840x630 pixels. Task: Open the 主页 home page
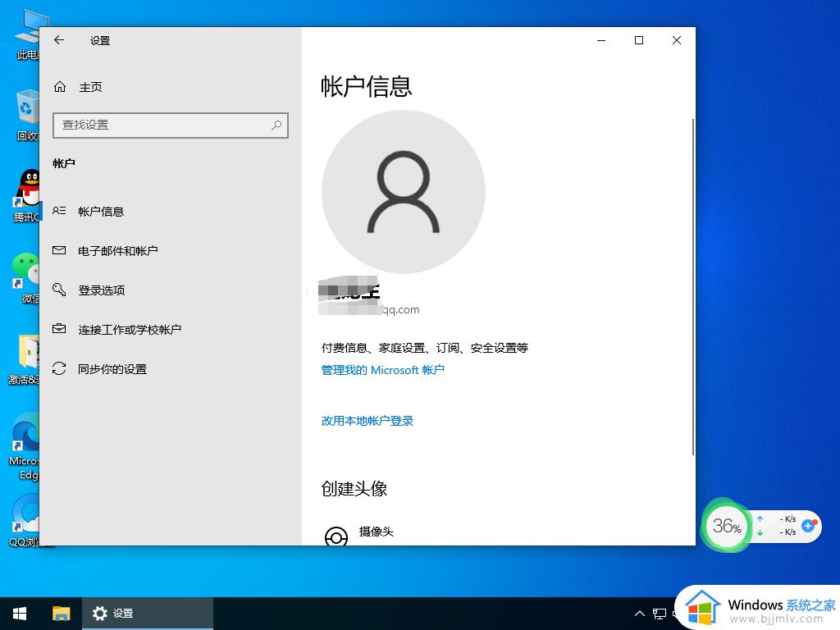[x=90, y=87]
